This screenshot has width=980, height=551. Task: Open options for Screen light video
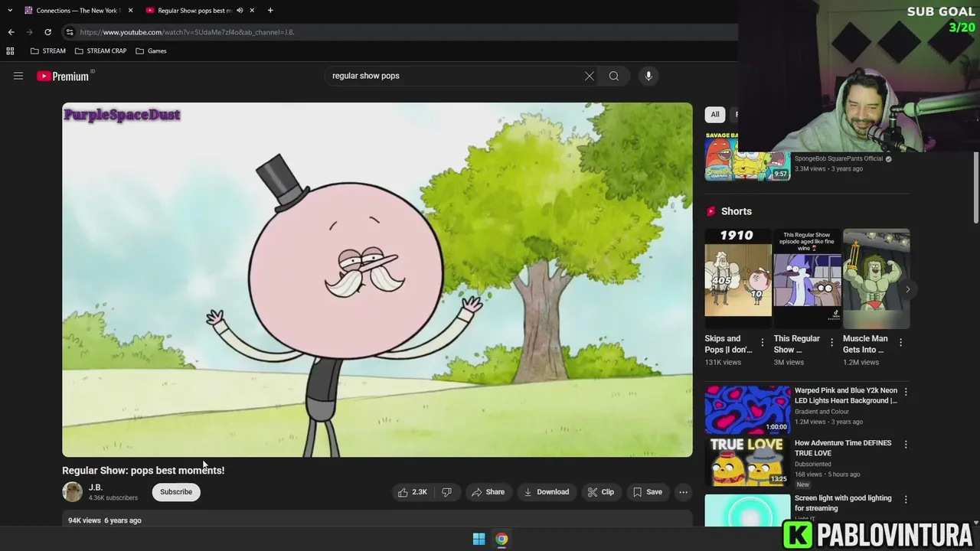(906, 499)
